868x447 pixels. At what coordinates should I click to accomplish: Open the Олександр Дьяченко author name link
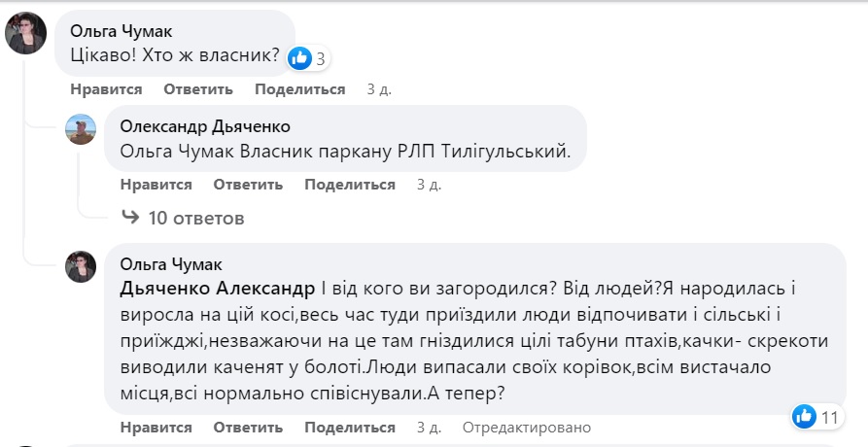[x=204, y=127]
